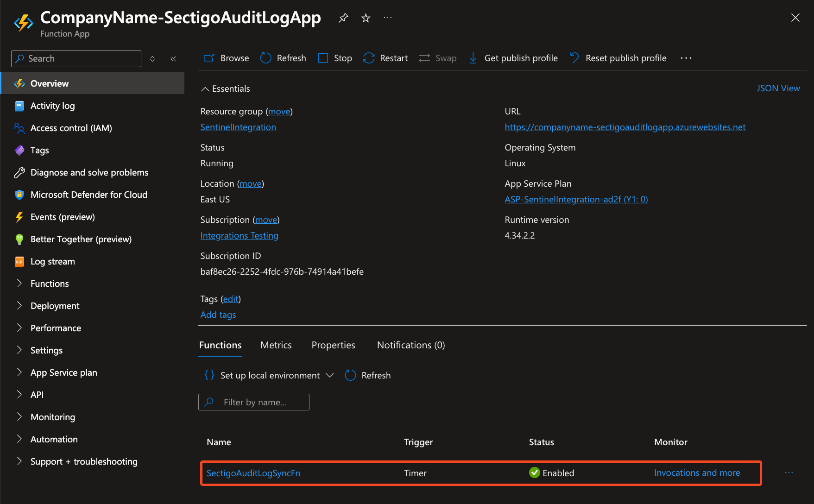The width and height of the screenshot is (814, 504).
Task: Refresh the app from top toolbar
Action: point(283,58)
